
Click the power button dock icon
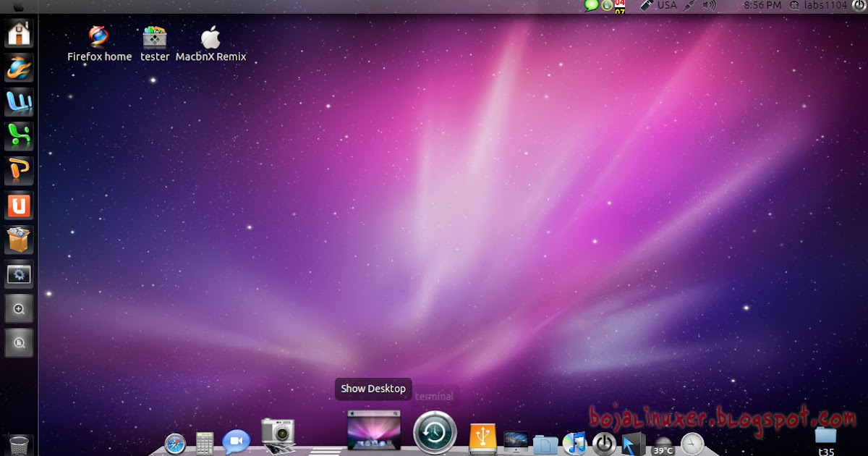(x=604, y=444)
